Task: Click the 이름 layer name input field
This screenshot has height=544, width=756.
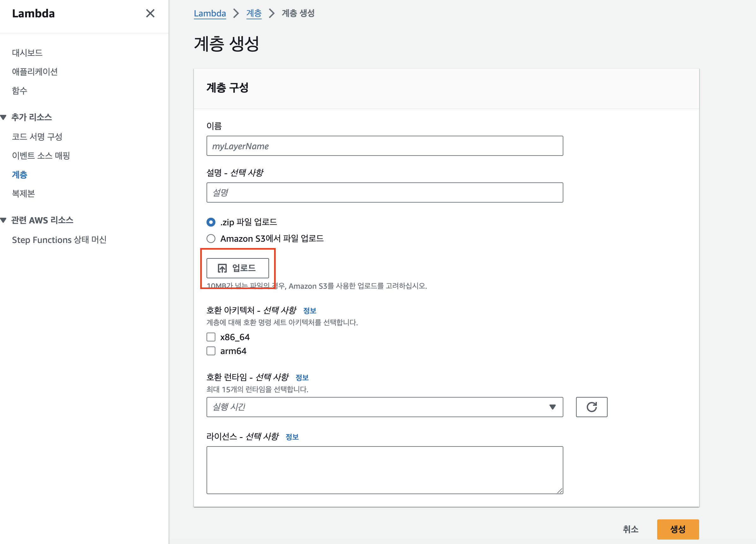Action: (x=384, y=146)
